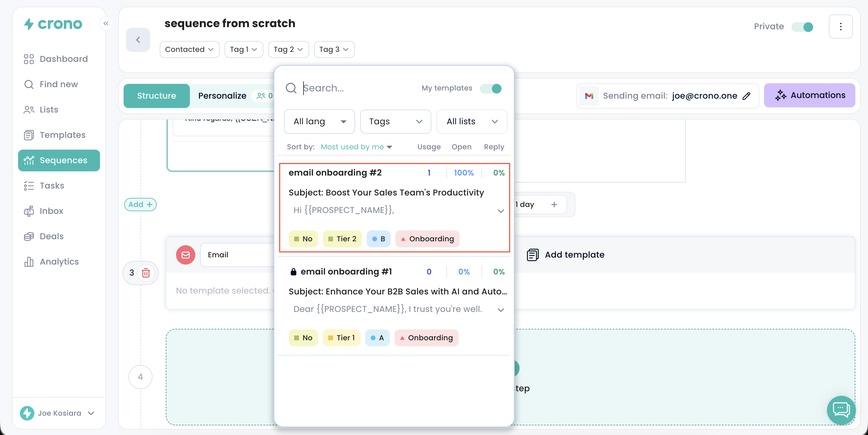Open the Tags filter dropdown

[x=395, y=121]
